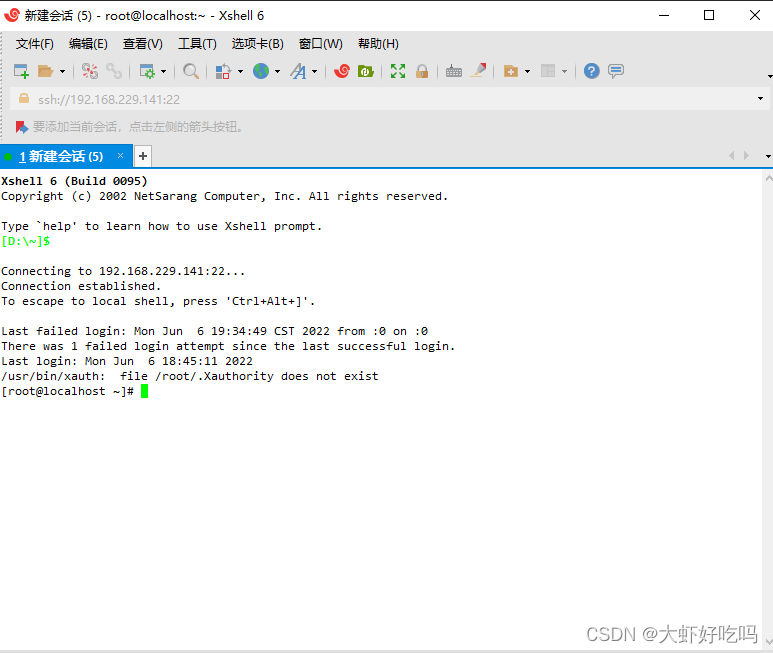Click the keyboard Key Mapping icon
Screen dimensions: 773x653
pos(454,71)
